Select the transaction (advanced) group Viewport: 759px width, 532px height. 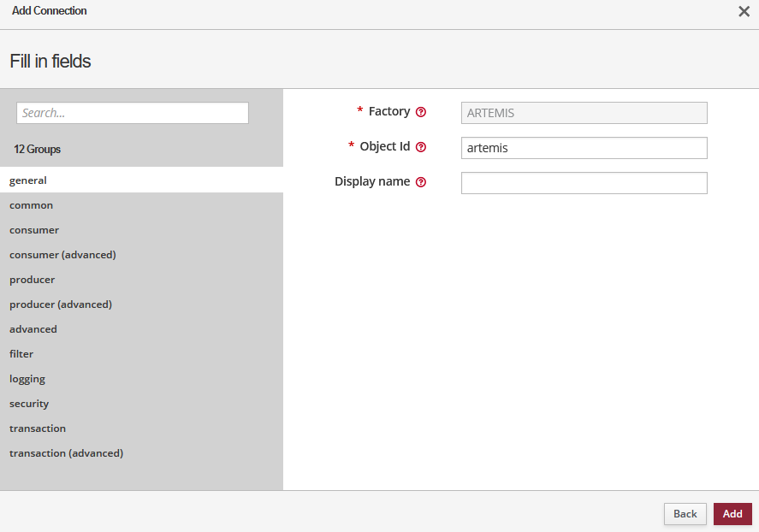[x=67, y=453]
